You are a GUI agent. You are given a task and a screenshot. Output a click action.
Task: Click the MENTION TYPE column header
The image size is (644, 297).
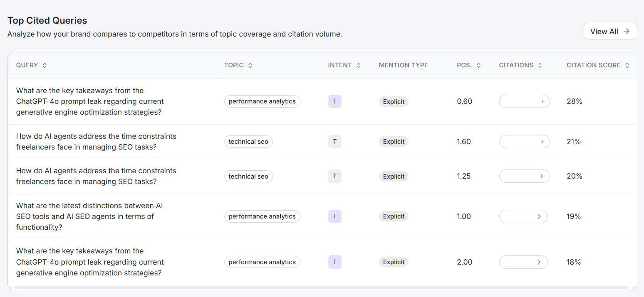coord(403,65)
